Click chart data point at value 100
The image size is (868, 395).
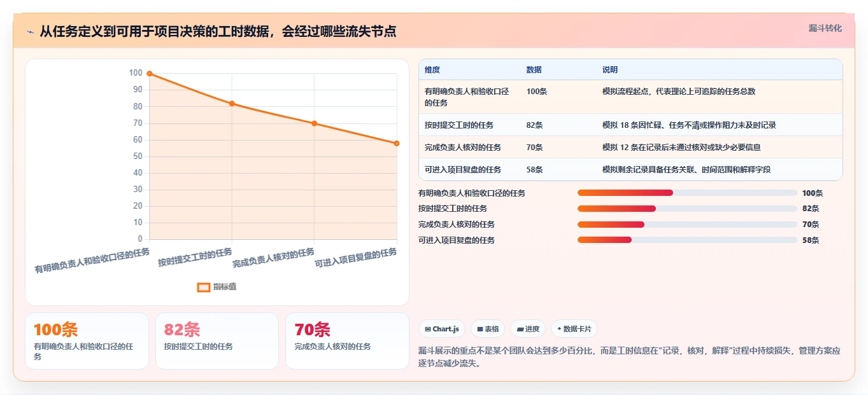(x=150, y=74)
